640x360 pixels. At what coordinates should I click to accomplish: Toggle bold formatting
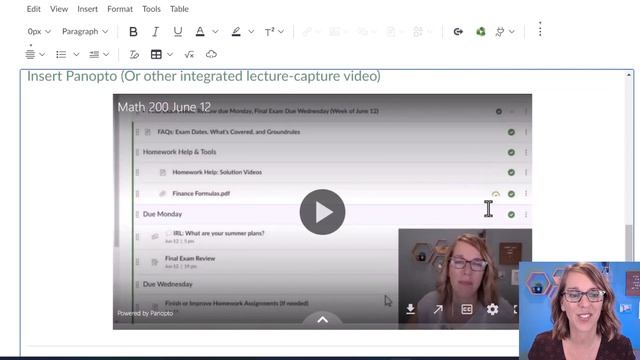click(x=133, y=31)
